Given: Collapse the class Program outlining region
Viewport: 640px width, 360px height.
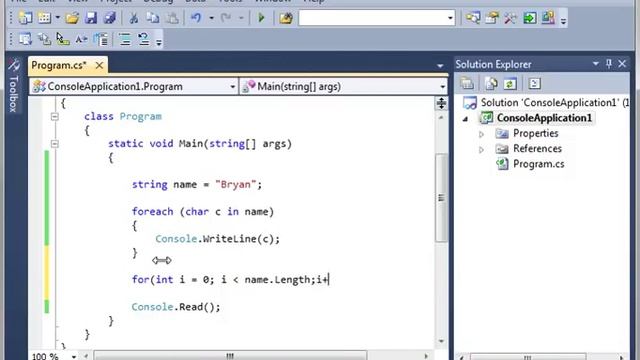Looking at the screenshot, I should (55, 117).
